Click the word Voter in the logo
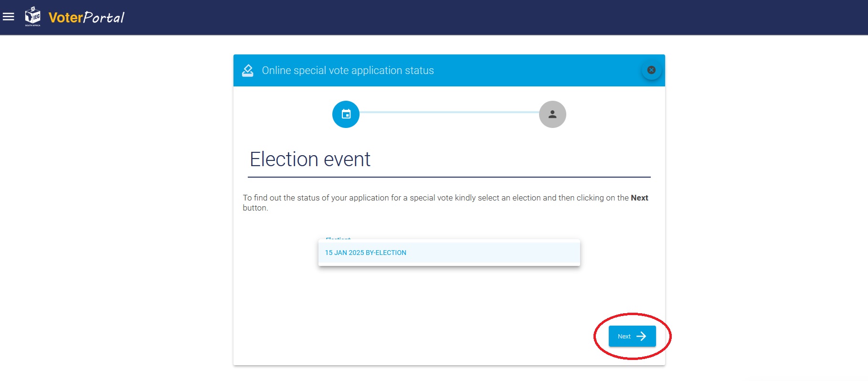The image size is (868, 381). (x=66, y=18)
